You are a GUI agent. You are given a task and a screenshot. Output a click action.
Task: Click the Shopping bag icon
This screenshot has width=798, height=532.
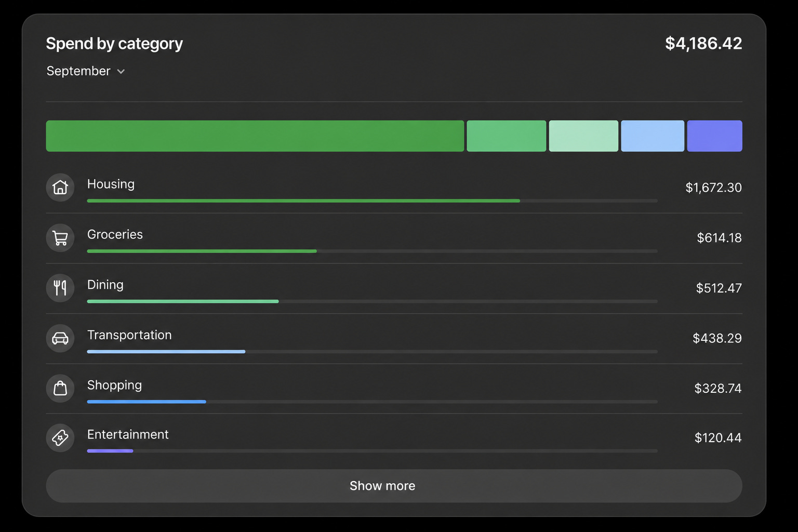click(x=60, y=388)
